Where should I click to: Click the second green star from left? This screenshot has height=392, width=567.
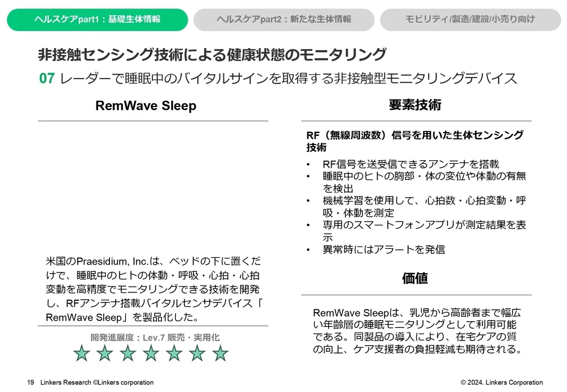pos(105,353)
